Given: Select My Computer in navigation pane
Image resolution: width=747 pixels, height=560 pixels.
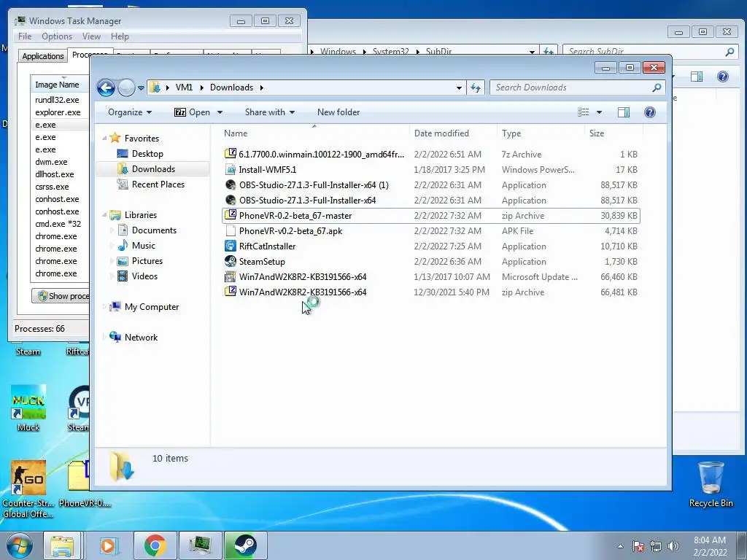Looking at the screenshot, I should 151,307.
